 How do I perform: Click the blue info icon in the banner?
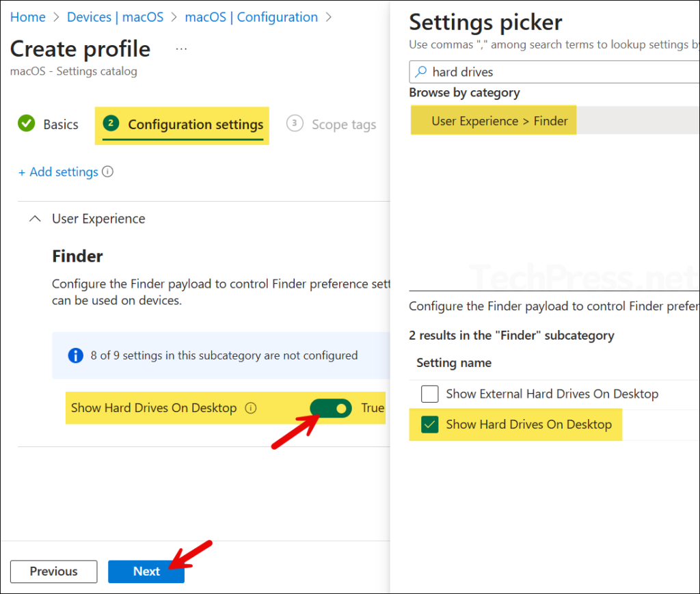click(75, 355)
